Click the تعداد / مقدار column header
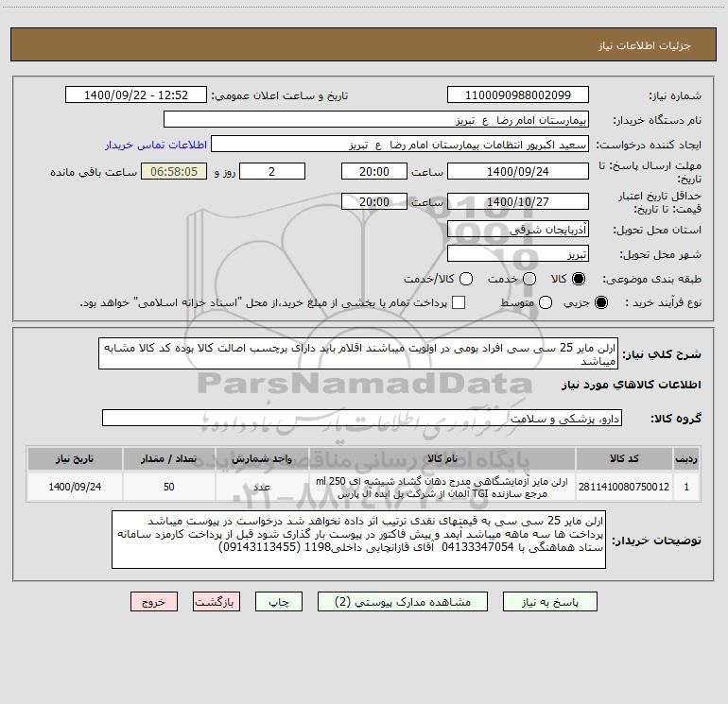The height and width of the screenshot is (704, 728). pyautogui.click(x=168, y=459)
